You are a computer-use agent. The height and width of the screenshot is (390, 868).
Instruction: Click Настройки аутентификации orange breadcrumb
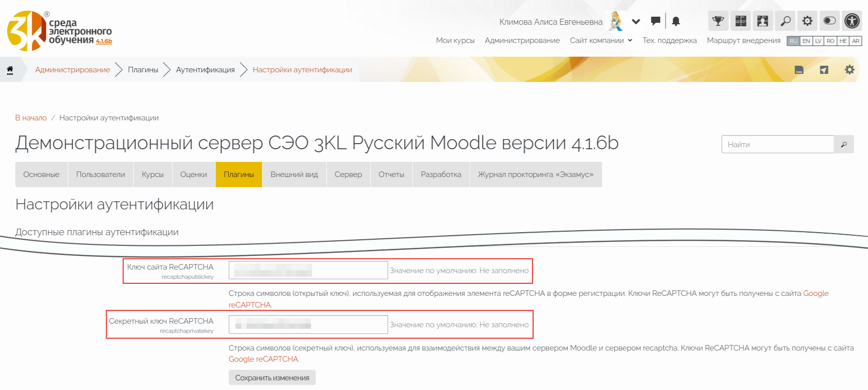pyautogui.click(x=302, y=70)
